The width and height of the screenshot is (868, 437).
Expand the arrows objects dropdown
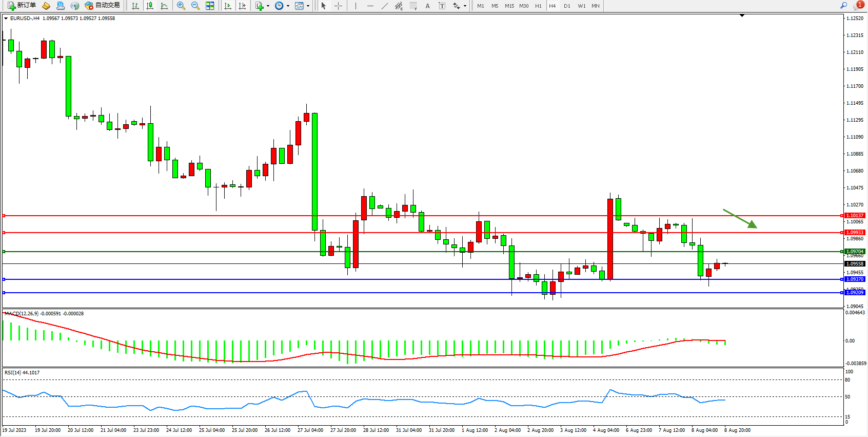(465, 6)
